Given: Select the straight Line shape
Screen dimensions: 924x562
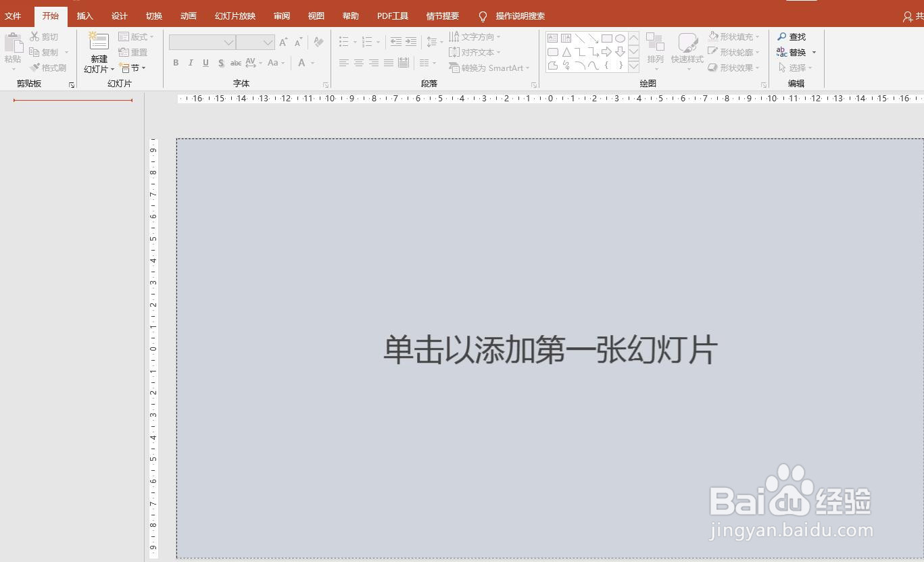Looking at the screenshot, I should click(x=580, y=39).
